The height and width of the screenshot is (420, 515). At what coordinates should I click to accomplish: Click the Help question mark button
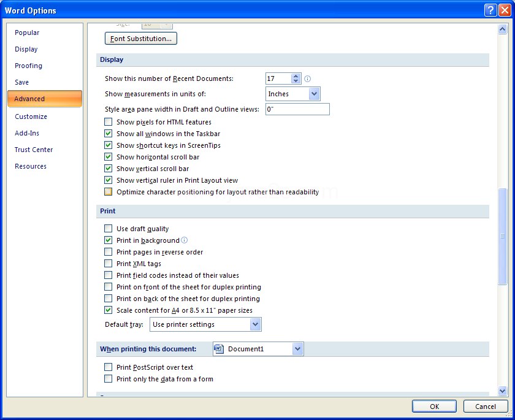point(490,10)
